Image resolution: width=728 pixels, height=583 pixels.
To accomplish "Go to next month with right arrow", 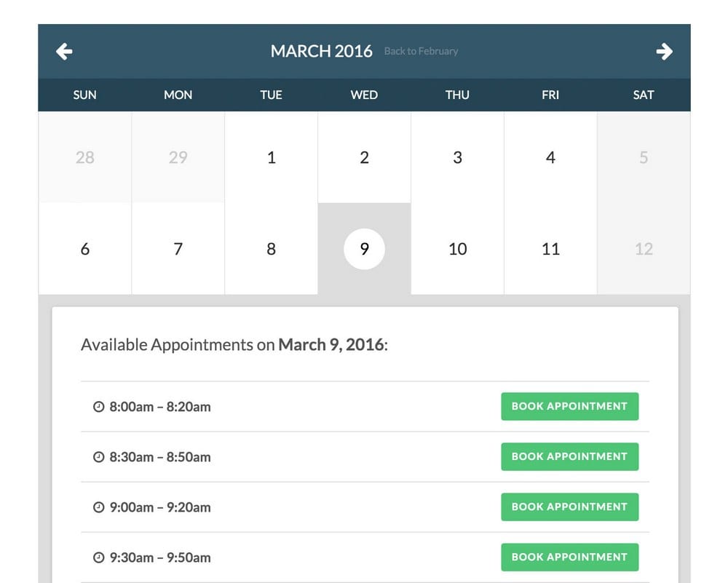I will click(665, 52).
